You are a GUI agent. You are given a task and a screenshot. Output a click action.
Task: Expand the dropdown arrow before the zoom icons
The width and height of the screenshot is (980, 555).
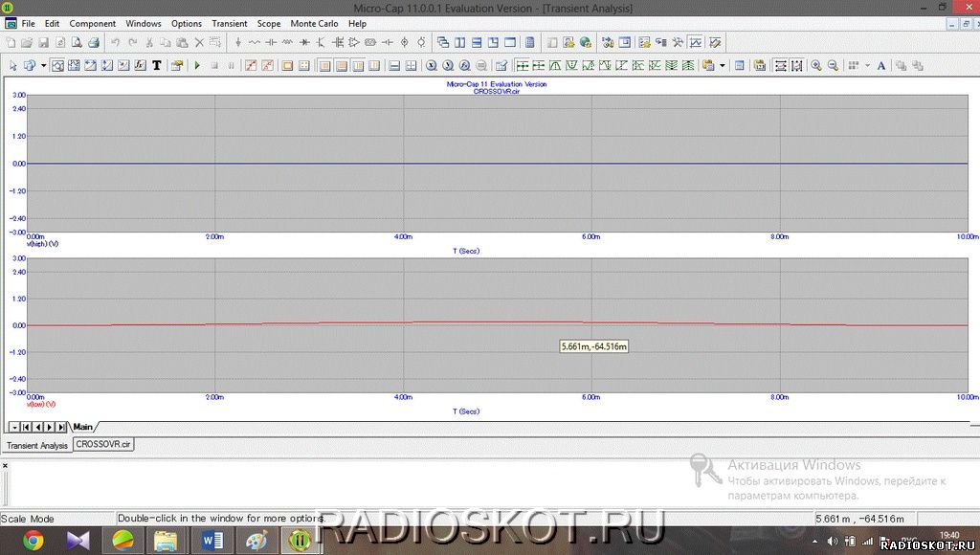click(x=723, y=65)
